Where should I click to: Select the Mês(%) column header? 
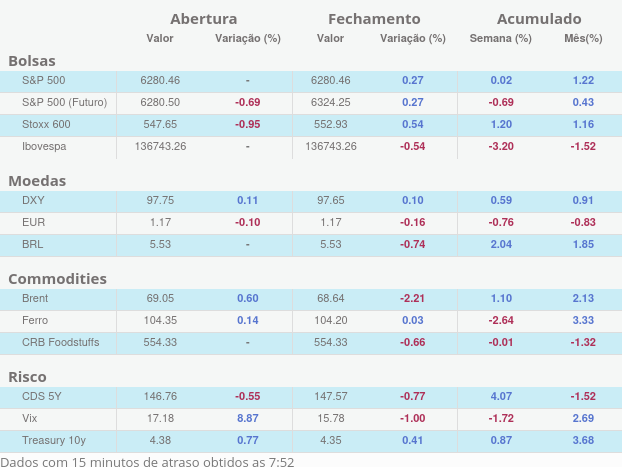pos(583,39)
